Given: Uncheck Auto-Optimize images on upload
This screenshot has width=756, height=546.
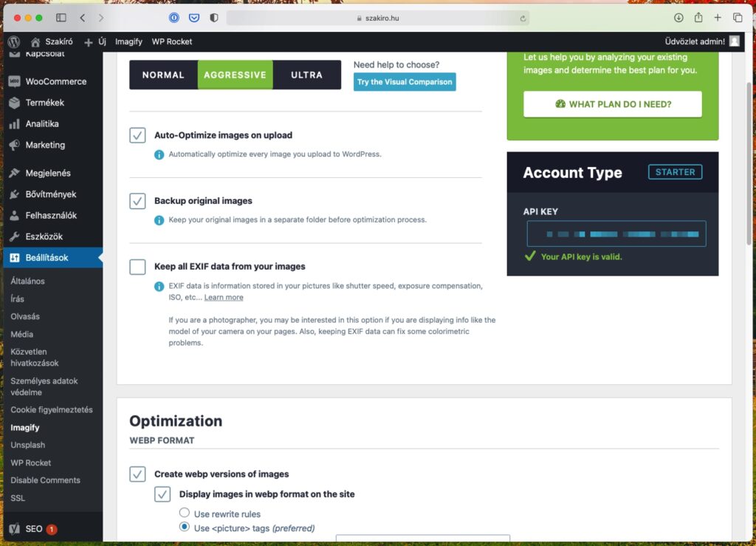Looking at the screenshot, I should (x=137, y=135).
